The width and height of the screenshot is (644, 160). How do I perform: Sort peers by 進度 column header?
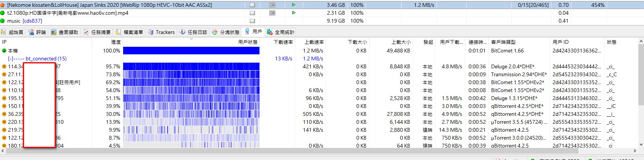107,42
